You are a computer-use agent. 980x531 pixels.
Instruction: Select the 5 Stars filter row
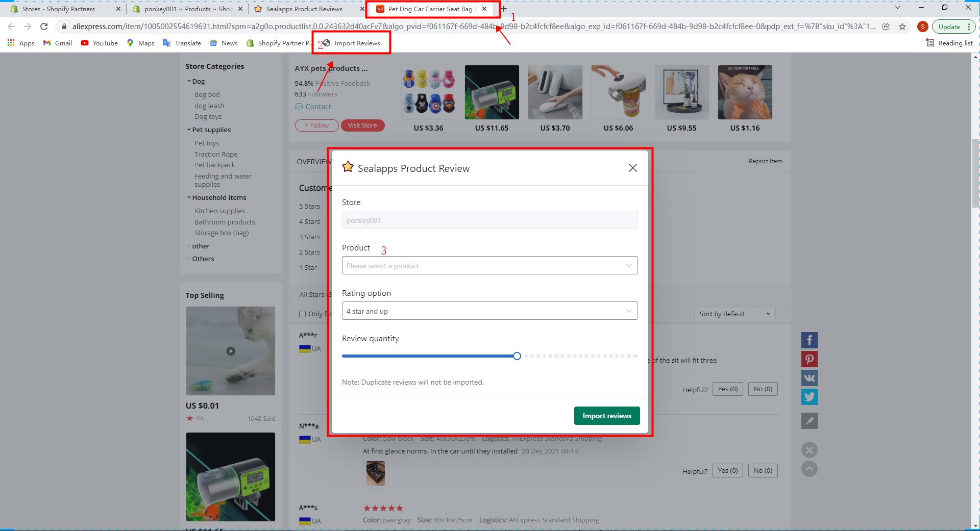tap(309, 206)
